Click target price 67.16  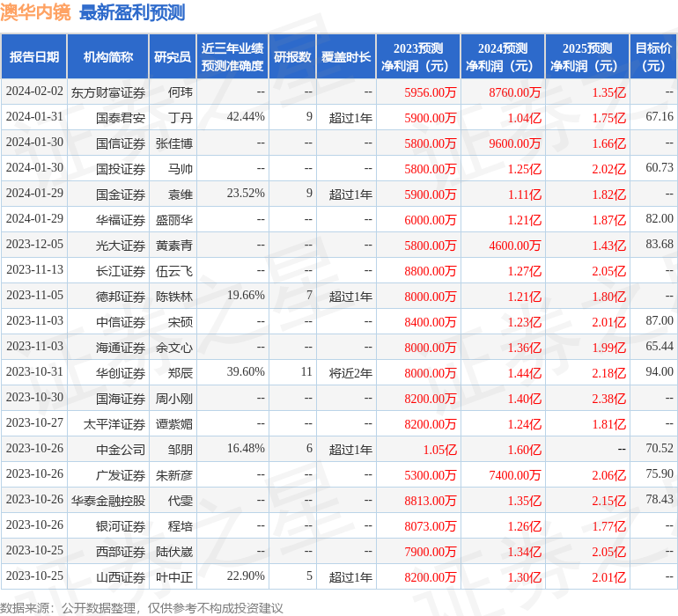[660, 117]
